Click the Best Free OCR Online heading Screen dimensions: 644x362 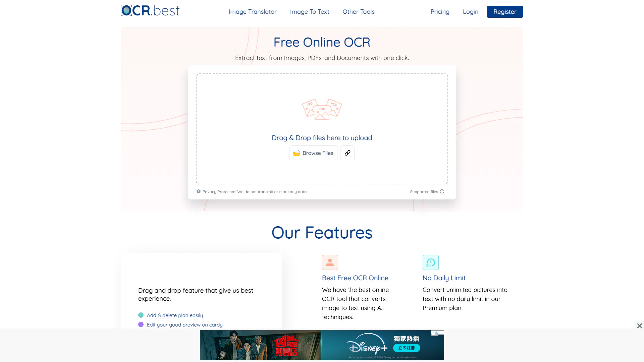point(355,278)
